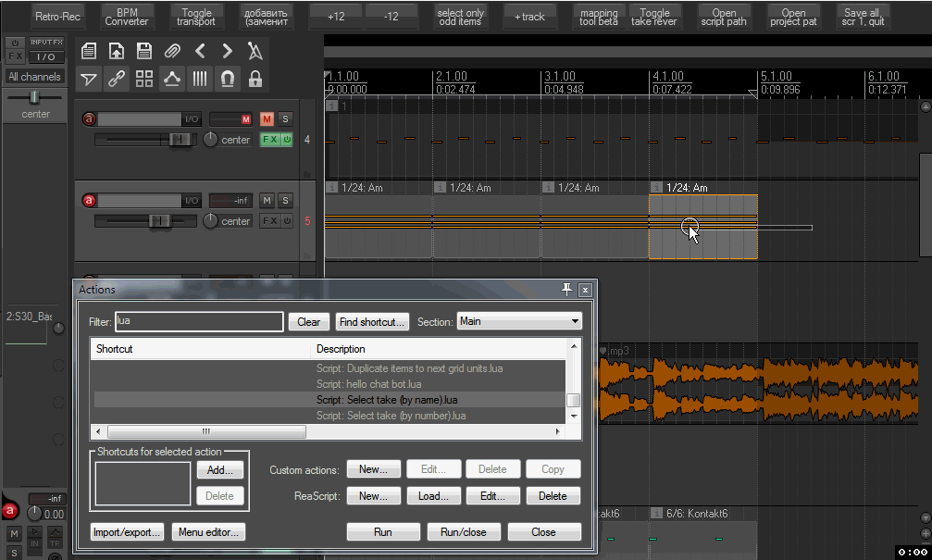Click select only odd items button
This screenshot has height=560, width=932.
point(461,17)
